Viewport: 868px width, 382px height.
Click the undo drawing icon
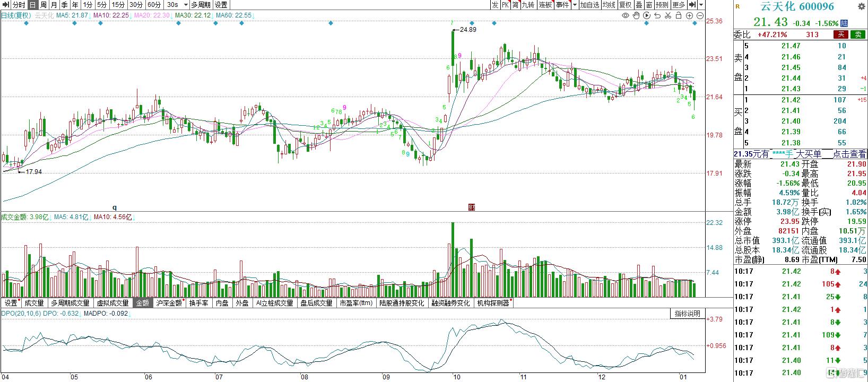pos(658,16)
